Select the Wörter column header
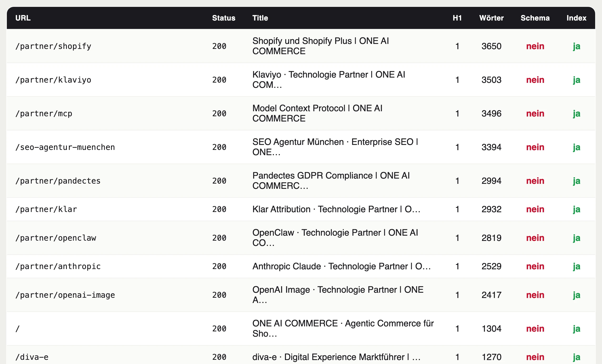 click(x=491, y=18)
